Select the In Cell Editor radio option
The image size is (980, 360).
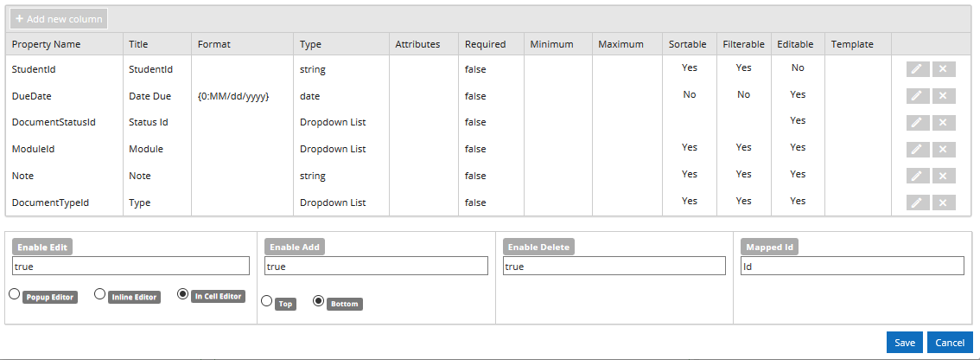(x=183, y=294)
